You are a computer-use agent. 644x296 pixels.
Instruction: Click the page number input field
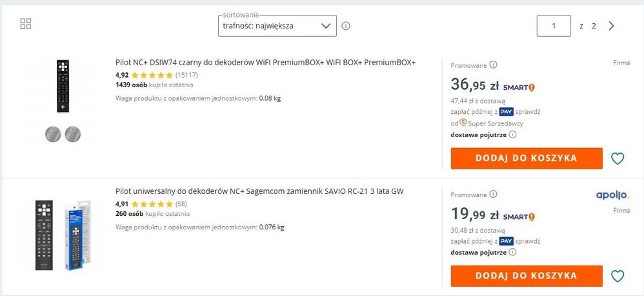point(554,26)
